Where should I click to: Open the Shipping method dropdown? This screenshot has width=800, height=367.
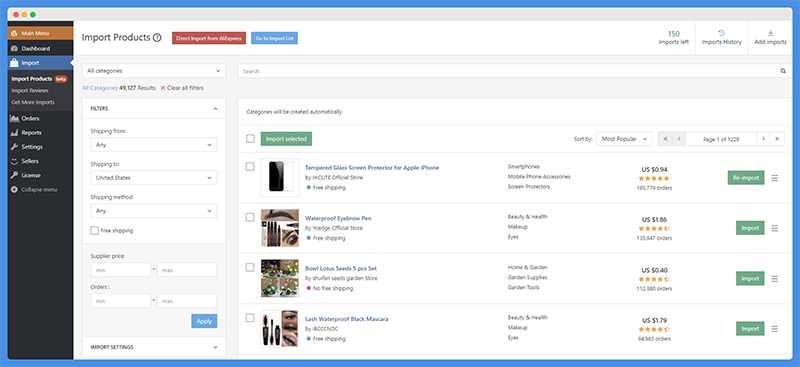(154, 211)
